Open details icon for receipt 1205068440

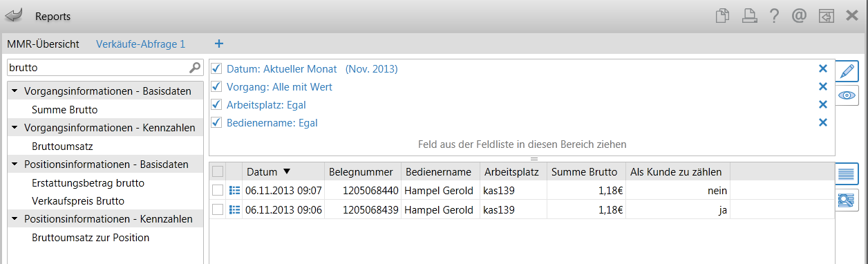coord(234,190)
